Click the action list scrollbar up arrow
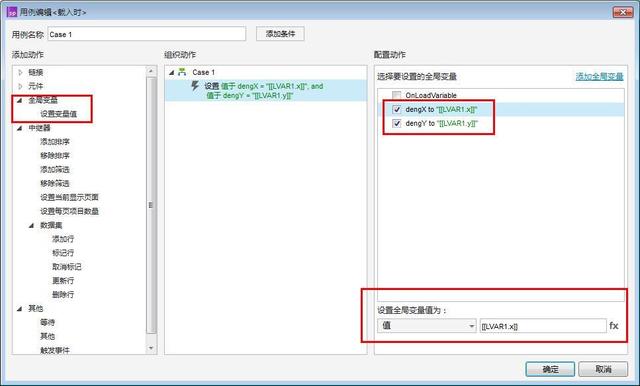Screen dimensions: 640x386 click(151, 71)
